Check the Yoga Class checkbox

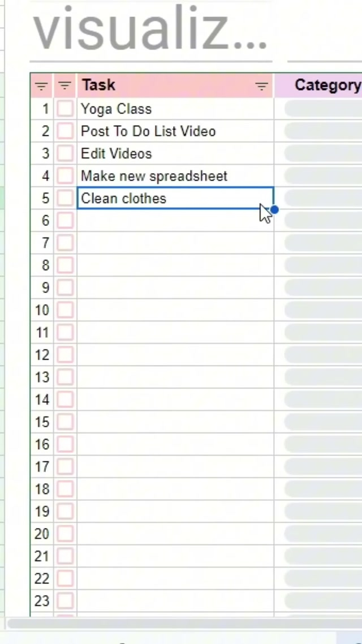tap(65, 109)
